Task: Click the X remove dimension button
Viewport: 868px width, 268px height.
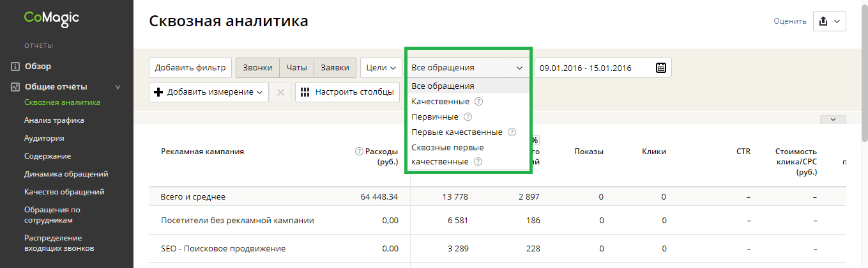Action: point(280,92)
